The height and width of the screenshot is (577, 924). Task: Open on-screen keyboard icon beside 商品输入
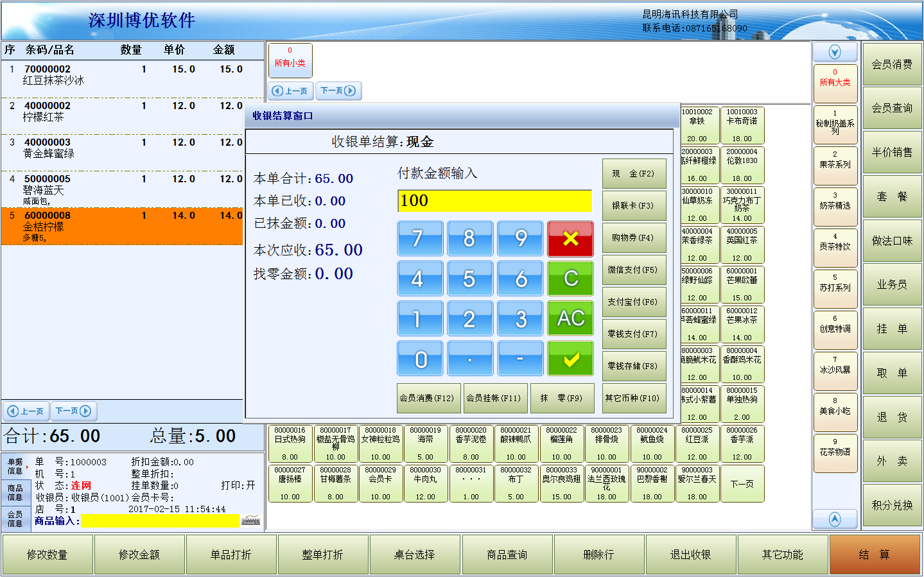tap(250, 521)
